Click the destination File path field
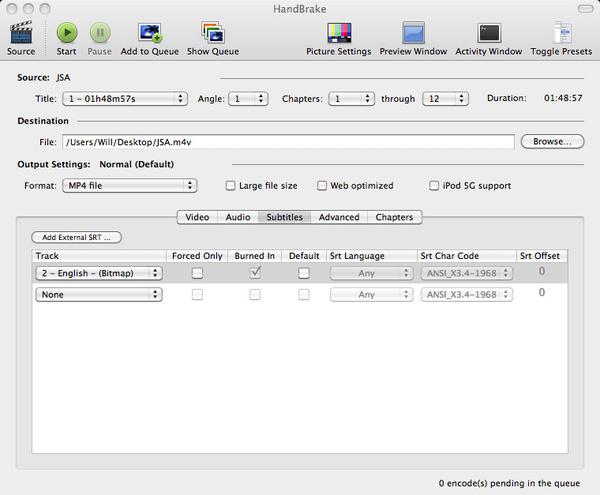 pos(288,142)
